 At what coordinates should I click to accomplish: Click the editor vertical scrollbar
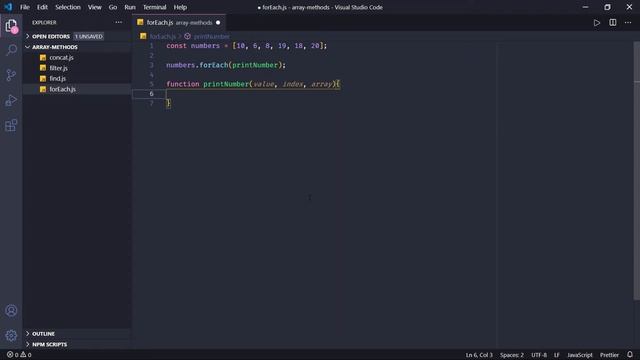[x=637, y=171]
